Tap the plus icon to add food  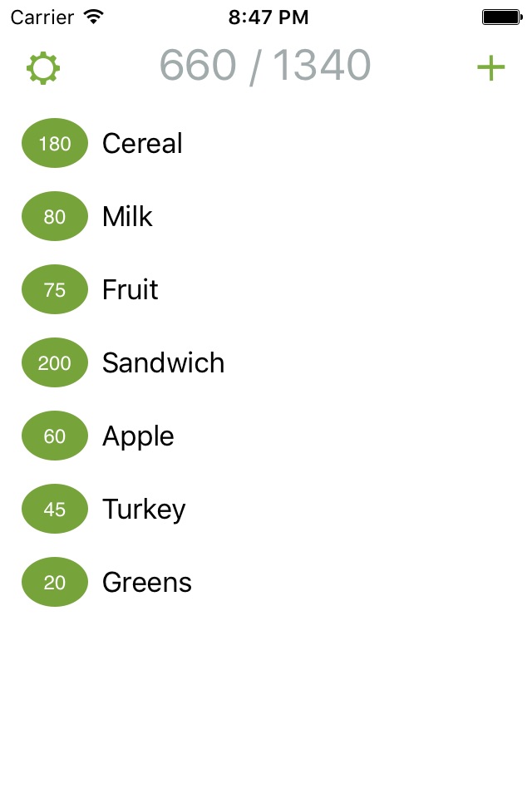(x=490, y=67)
